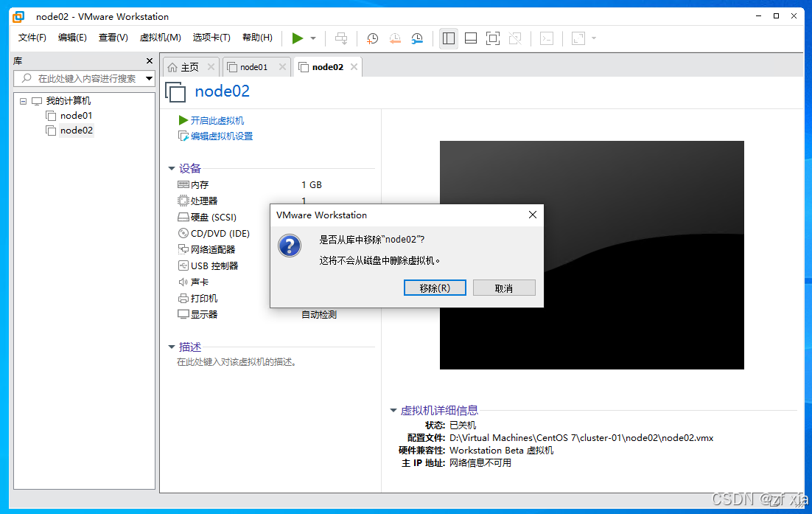Open the 虚拟机(M) menu
The image size is (812, 514).
pos(161,38)
